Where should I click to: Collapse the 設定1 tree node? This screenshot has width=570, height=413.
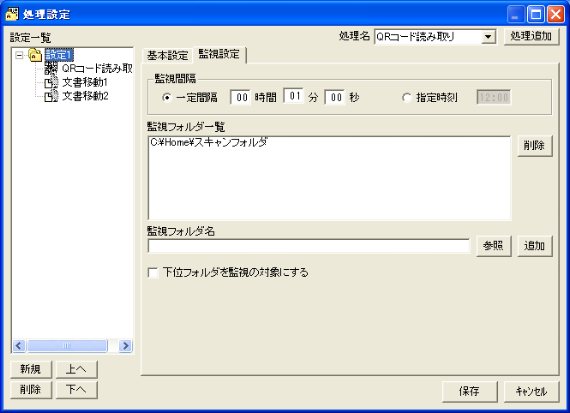tap(19, 55)
